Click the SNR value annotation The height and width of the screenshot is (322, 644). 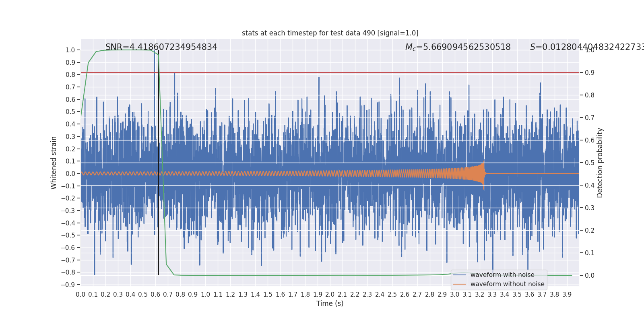(161, 47)
